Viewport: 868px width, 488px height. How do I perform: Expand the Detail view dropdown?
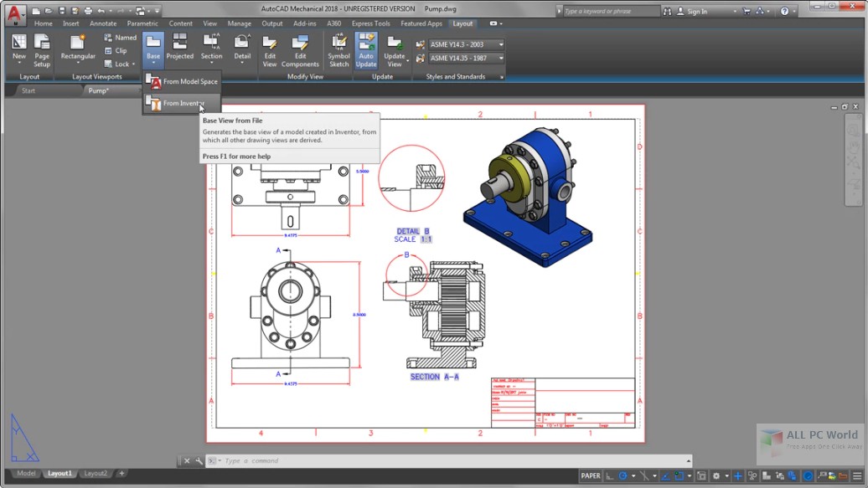click(x=242, y=63)
